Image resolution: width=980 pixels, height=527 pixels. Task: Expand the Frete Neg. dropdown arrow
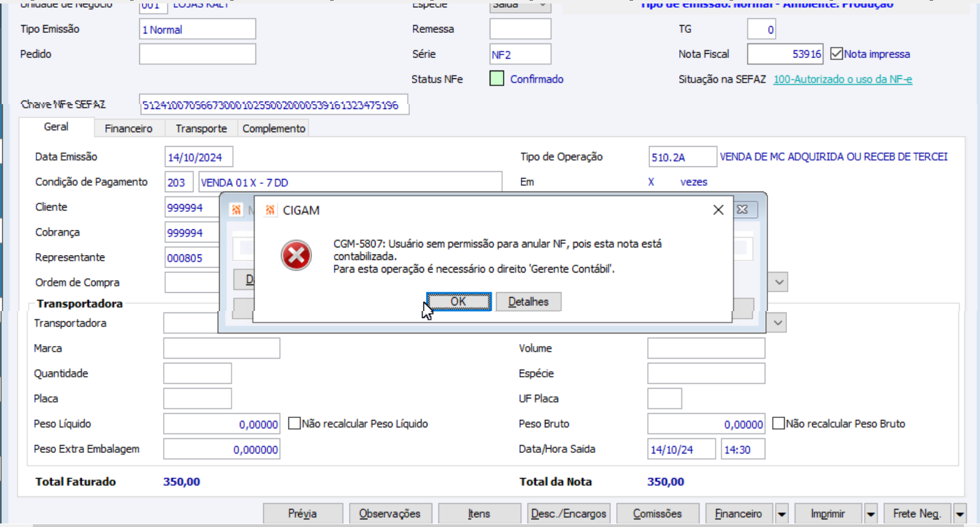(x=960, y=514)
